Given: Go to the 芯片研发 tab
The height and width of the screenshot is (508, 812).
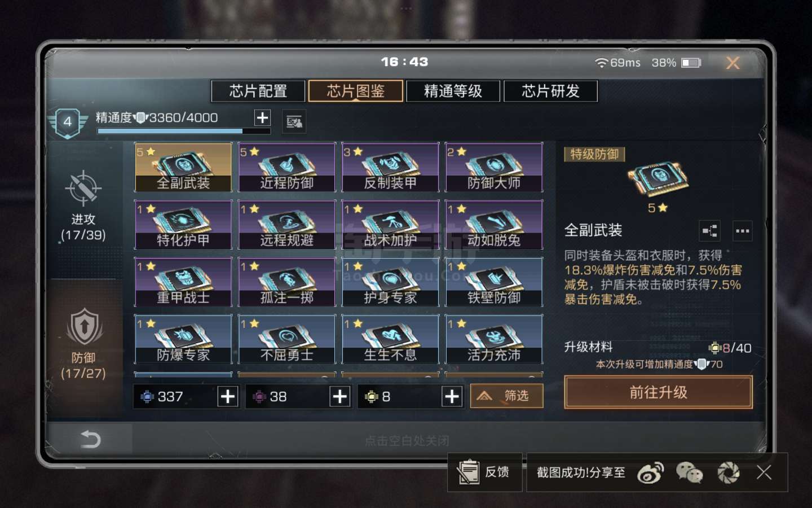Looking at the screenshot, I should point(551,91).
